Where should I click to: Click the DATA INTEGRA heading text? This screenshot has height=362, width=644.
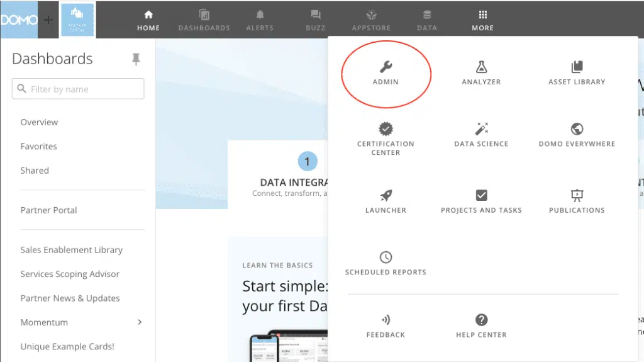pos(294,182)
